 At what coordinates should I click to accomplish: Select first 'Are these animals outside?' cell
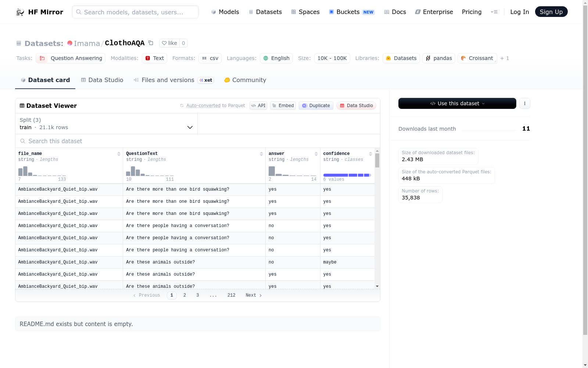(x=194, y=262)
